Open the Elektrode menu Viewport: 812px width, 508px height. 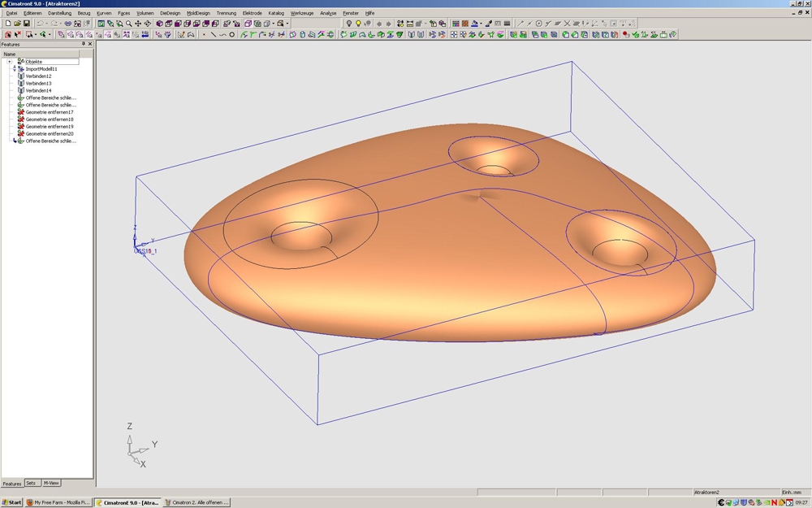click(x=253, y=13)
